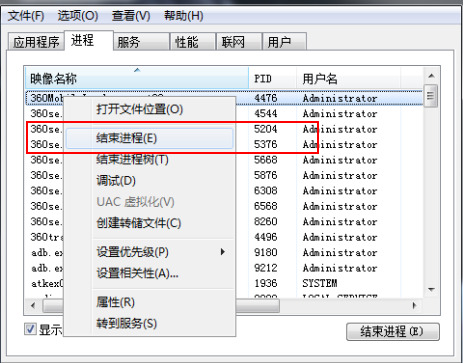Expand 设置优先级(P) submenu arrow
Viewport: 463px width, 363px height.
tap(223, 252)
